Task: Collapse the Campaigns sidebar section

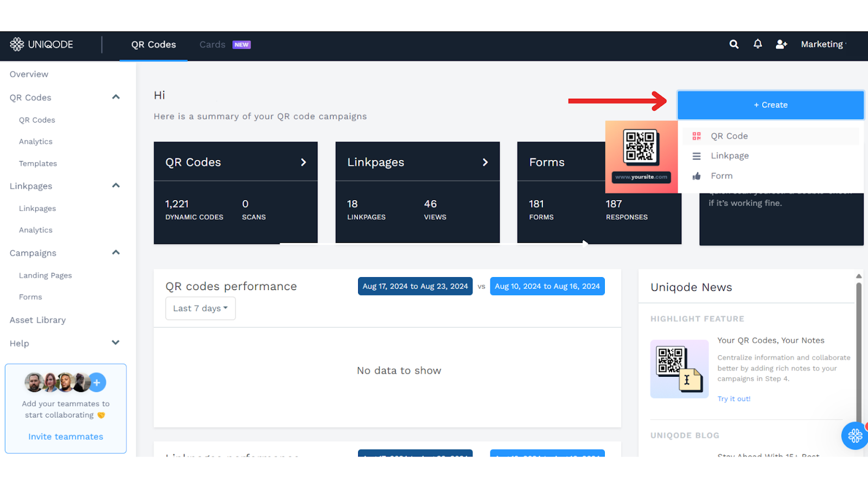Action: click(116, 253)
